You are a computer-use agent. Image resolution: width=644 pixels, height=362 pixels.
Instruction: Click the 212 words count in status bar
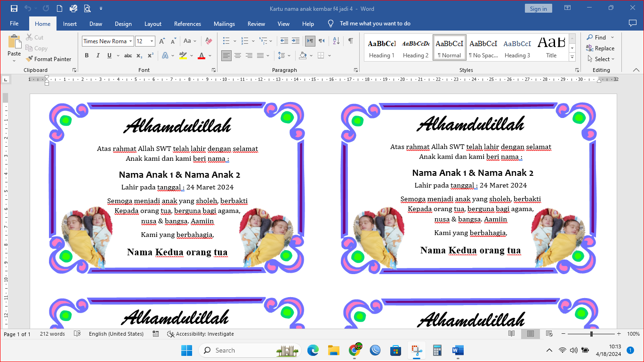click(52, 334)
